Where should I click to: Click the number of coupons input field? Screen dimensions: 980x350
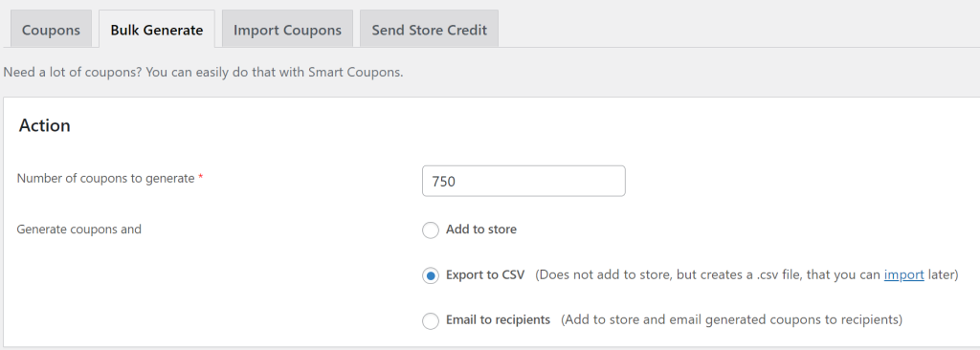(x=523, y=182)
